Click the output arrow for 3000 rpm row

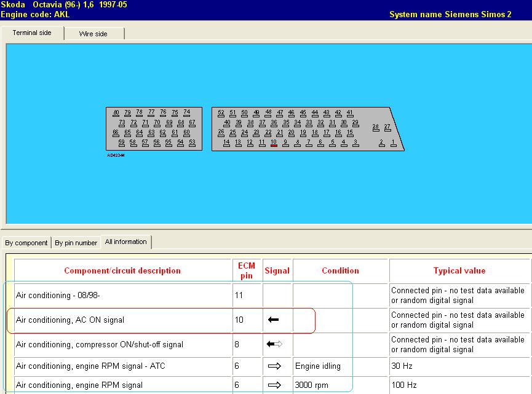[x=274, y=385]
